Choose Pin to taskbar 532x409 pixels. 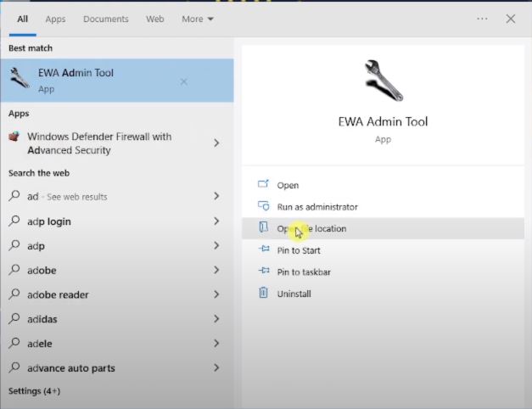(383, 272)
